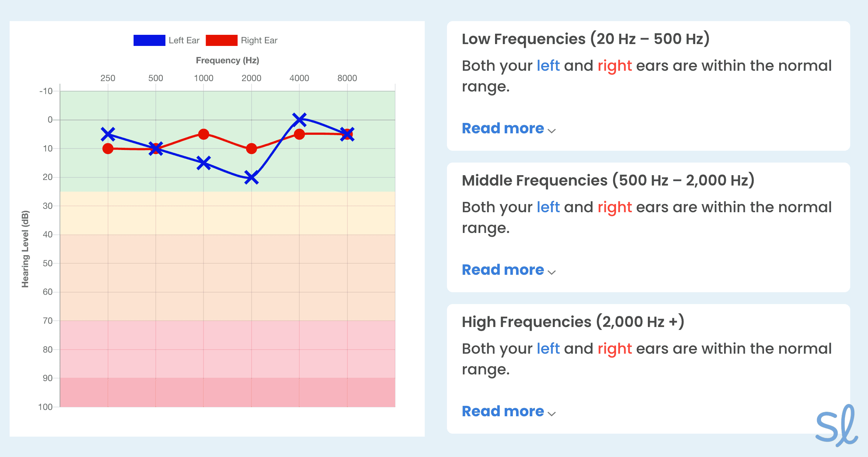Click the Sl logo watermark

click(x=837, y=426)
